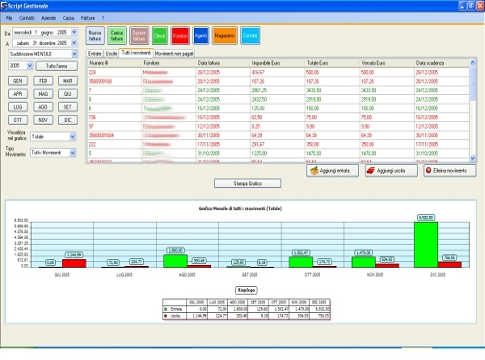The image size is (485, 360).
Task: Expand the Tipo Movimento dropdown
Action: tap(73, 153)
